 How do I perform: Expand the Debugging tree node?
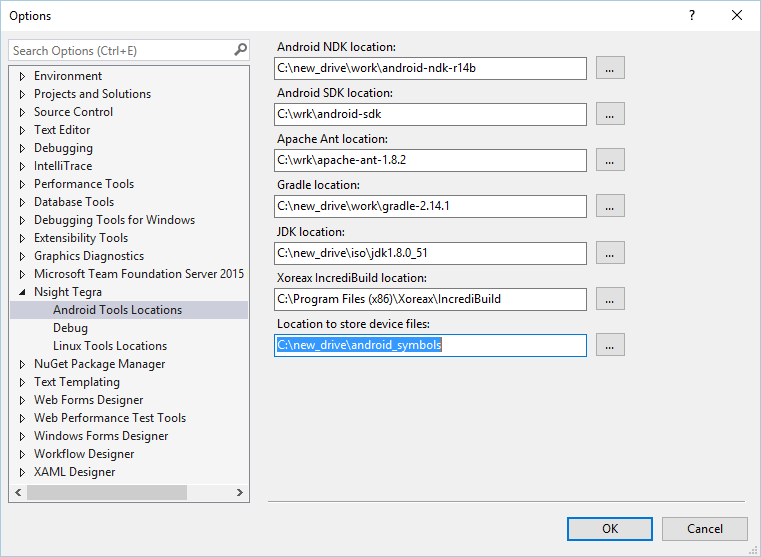[x=22, y=148]
